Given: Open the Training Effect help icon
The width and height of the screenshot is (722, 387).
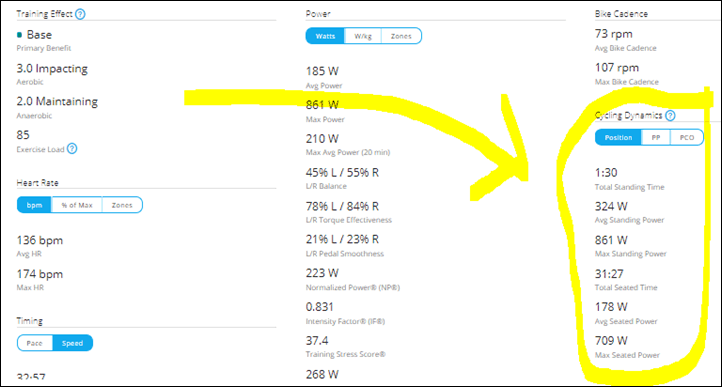Looking at the screenshot, I should (x=80, y=14).
